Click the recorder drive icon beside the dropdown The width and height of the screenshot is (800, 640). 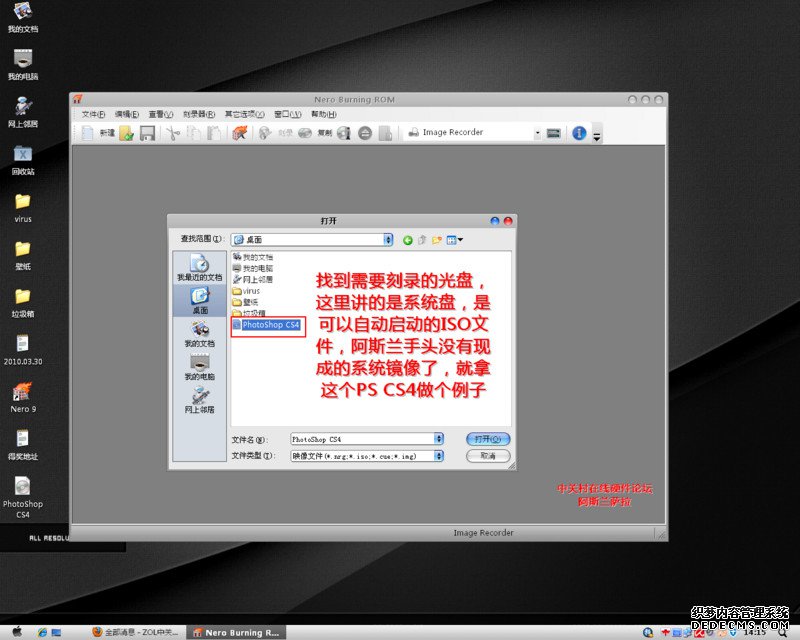(x=554, y=133)
